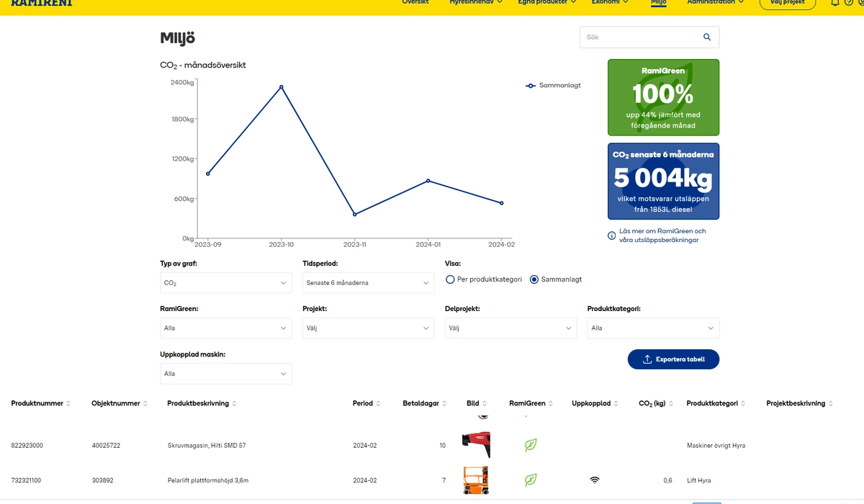Click product number 822923000
The image size is (864, 504).
point(27,446)
